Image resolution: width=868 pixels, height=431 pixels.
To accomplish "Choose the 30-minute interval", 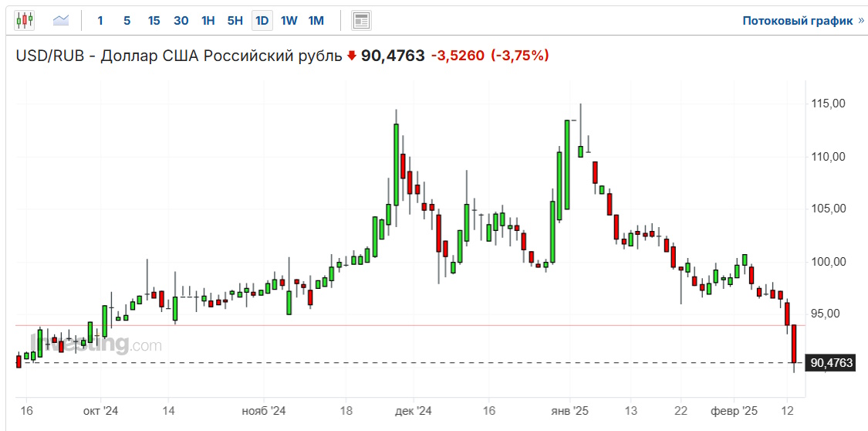I will [181, 21].
